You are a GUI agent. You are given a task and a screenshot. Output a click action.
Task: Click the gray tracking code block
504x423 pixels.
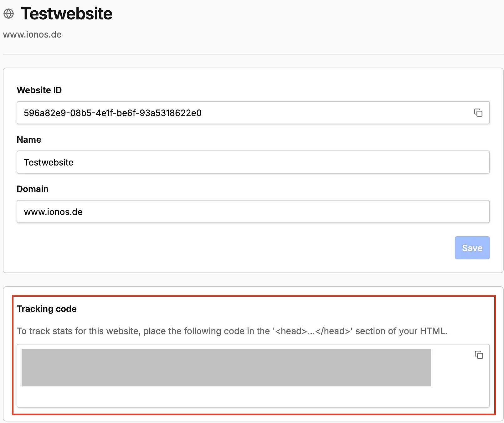tap(226, 368)
